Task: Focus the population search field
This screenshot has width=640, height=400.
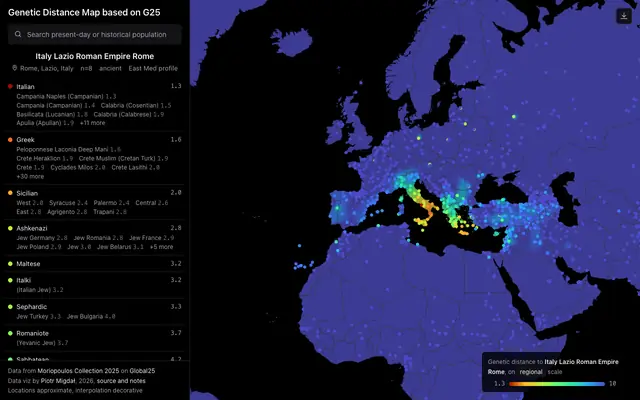Action: click(x=95, y=34)
